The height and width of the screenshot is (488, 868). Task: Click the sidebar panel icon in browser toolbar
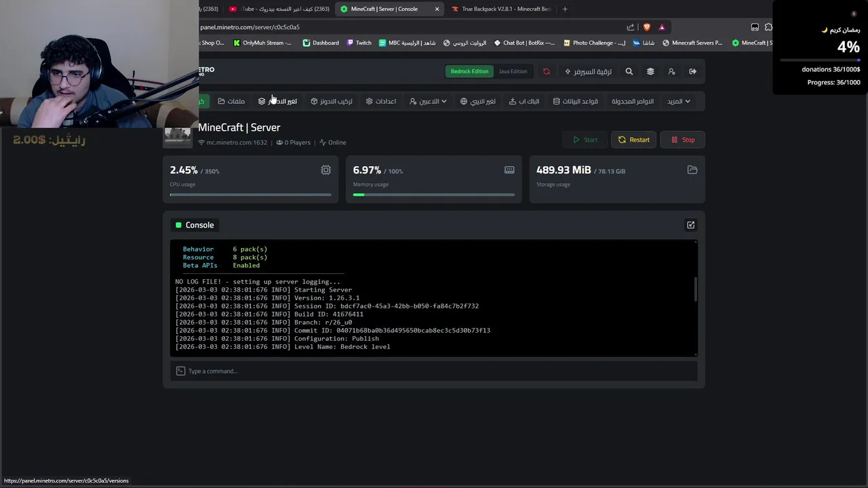click(755, 27)
